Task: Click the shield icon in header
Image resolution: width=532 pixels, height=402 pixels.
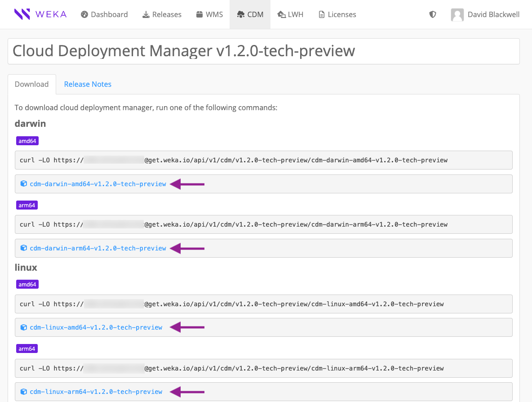Action: [433, 14]
